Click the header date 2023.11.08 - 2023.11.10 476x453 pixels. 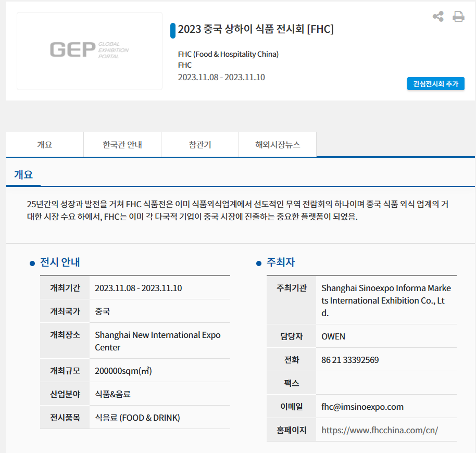pos(221,77)
